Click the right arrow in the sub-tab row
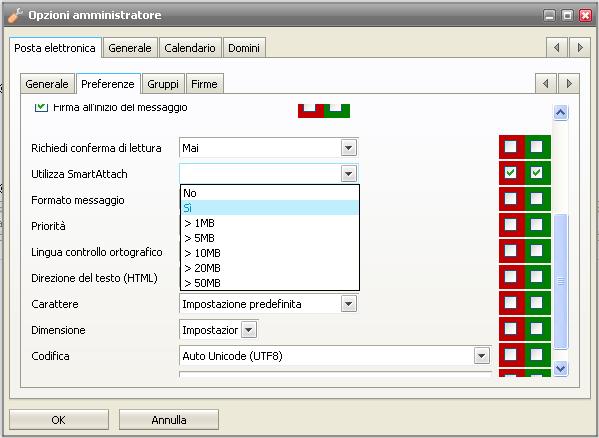 coord(569,83)
